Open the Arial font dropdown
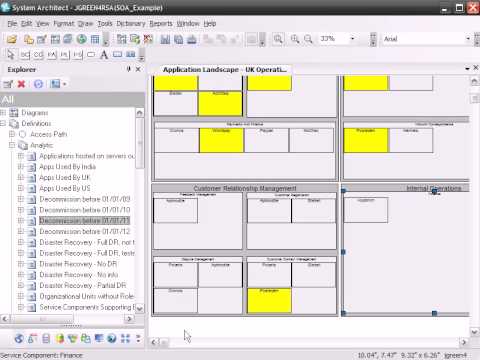This screenshot has width=480, height=360. click(468, 39)
